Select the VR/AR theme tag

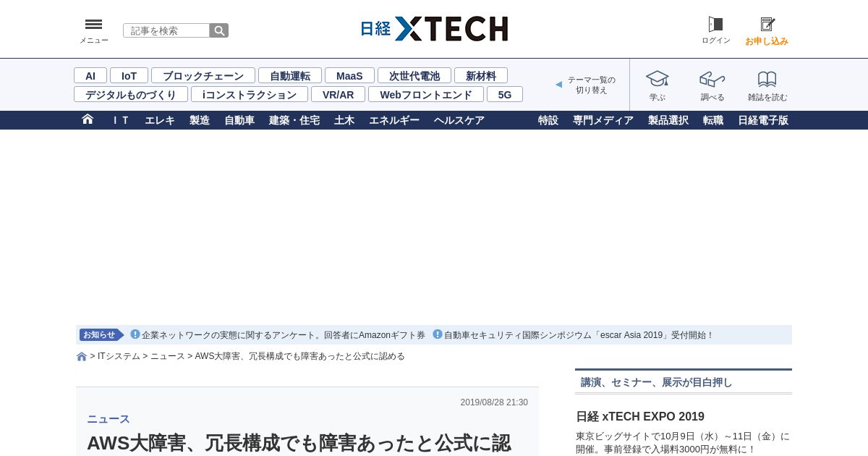338,94
